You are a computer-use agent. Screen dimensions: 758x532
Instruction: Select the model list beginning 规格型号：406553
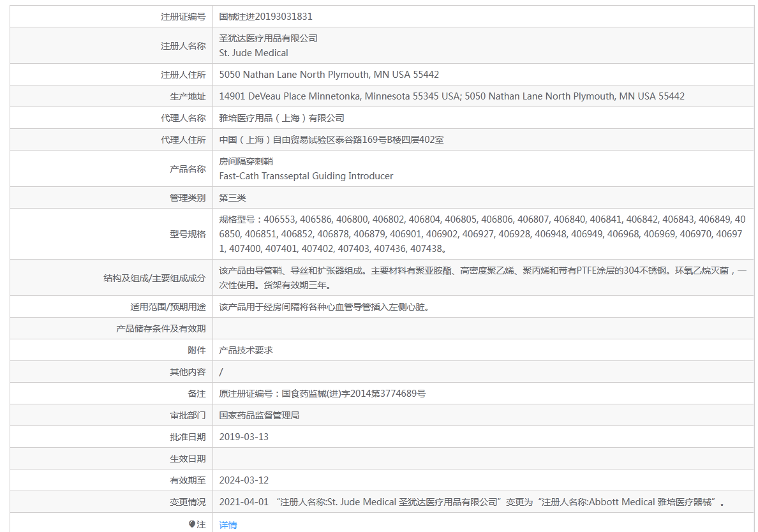tap(482, 234)
